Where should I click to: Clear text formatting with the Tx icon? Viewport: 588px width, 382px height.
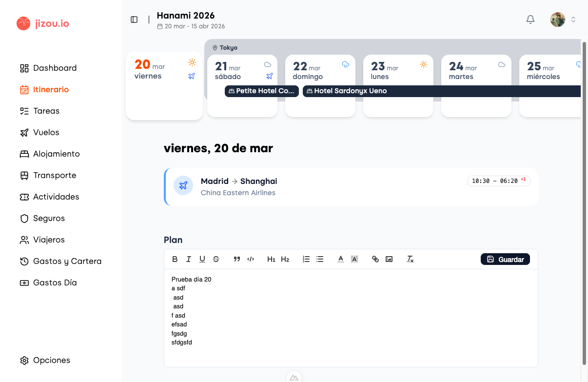point(410,259)
